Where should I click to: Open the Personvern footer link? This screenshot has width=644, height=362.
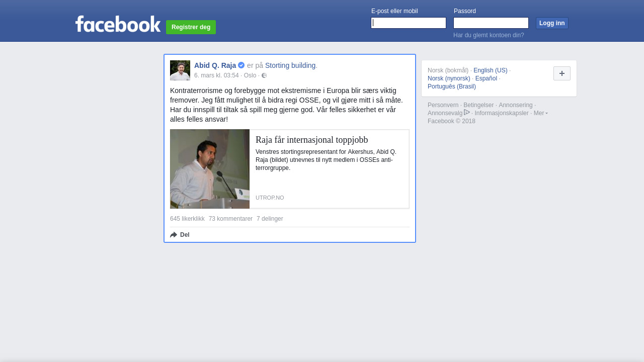coord(443,105)
